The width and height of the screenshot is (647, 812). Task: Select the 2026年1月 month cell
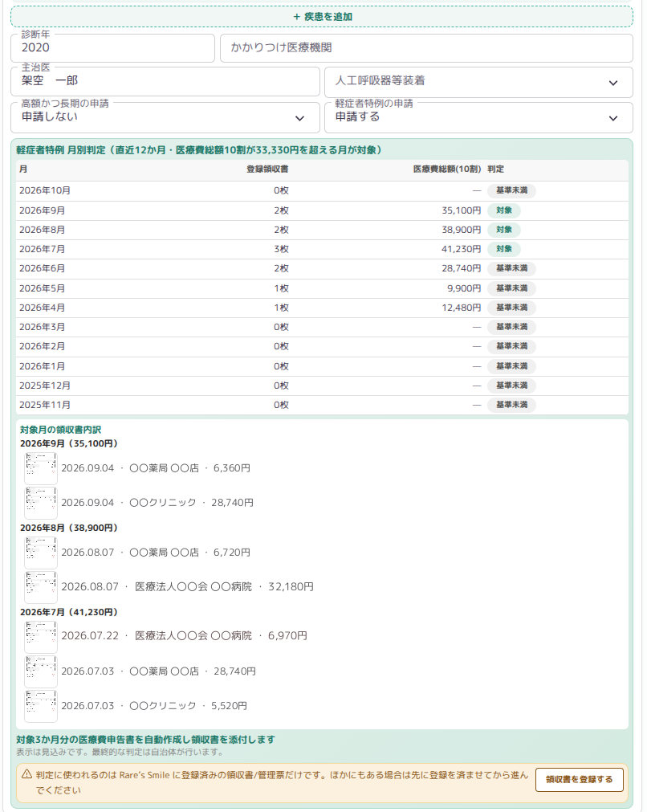click(42, 366)
